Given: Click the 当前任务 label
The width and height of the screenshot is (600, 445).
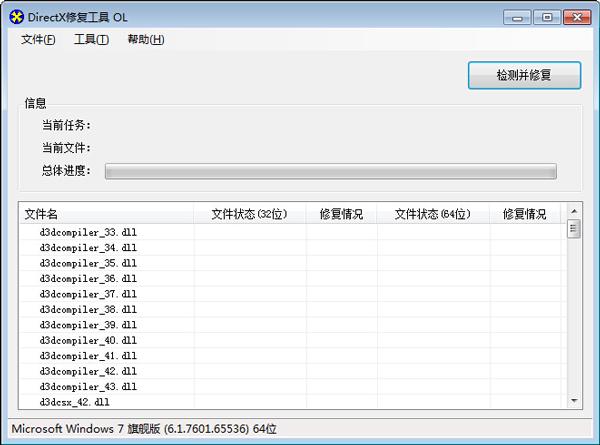Looking at the screenshot, I should click(66, 125).
